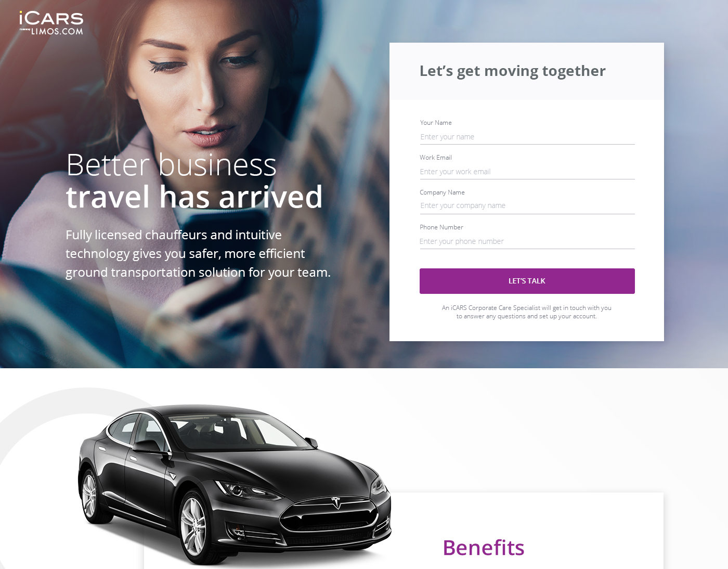This screenshot has width=728, height=569.
Task: Click the "Phone Number" field label
Action: 441,227
